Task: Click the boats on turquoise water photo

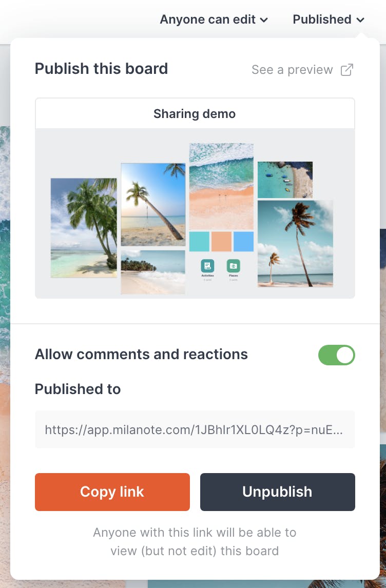Action: coord(285,180)
